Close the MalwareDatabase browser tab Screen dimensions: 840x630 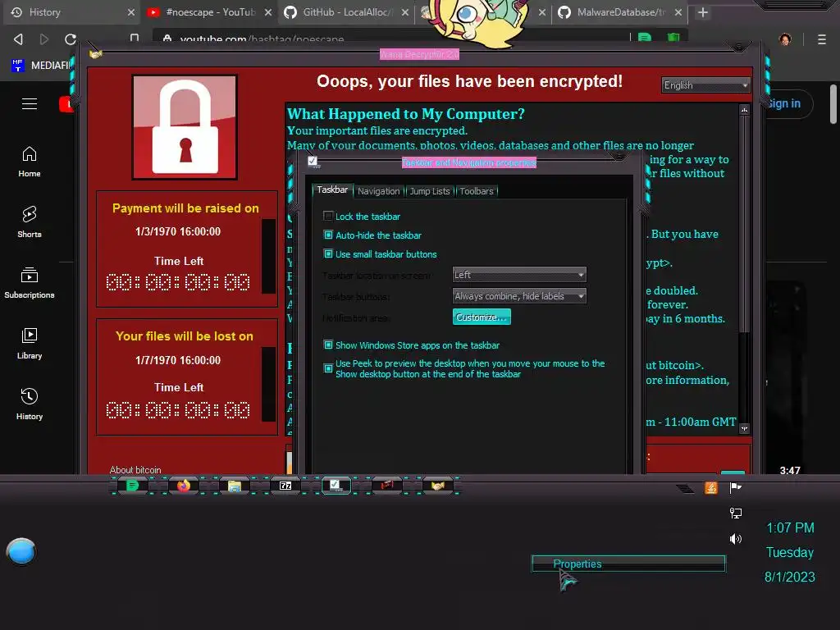[678, 12]
